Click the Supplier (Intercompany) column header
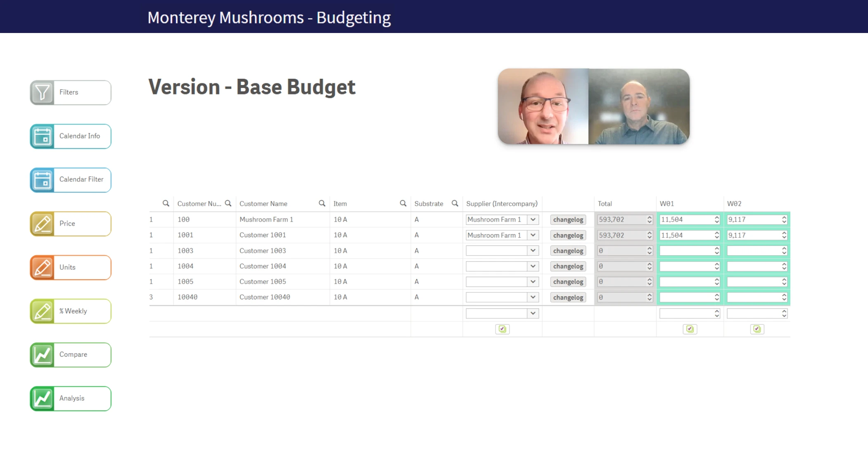Viewport: 868px width, 462px height. 502,203
